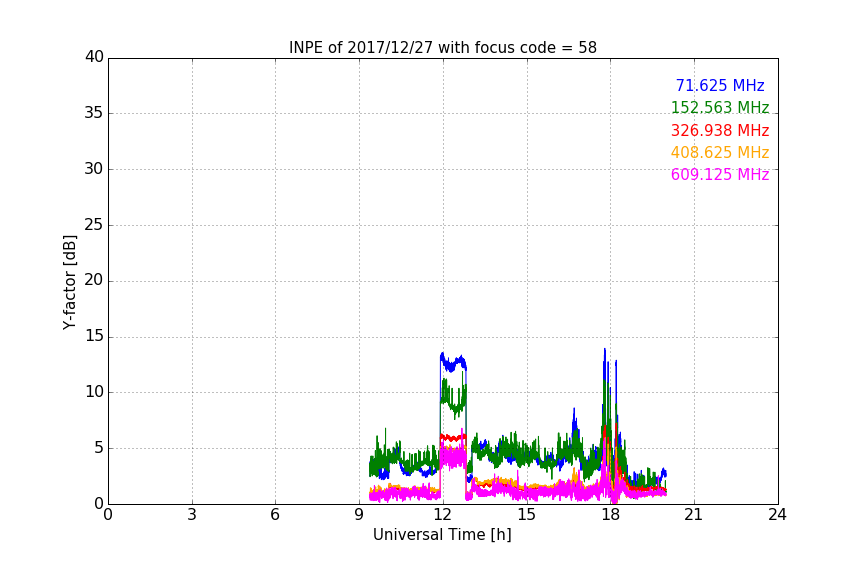The width and height of the screenshot is (864, 576).
Task: Click the x-axis tick label 9
Action: click(x=359, y=515)
